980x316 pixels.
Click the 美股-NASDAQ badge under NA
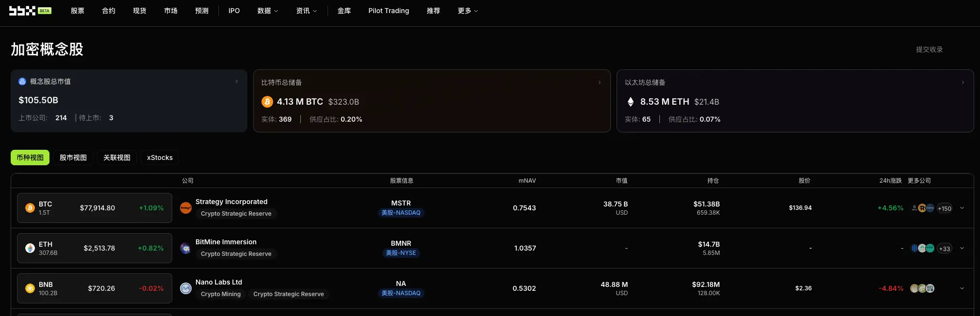click(x=401, y=293)
